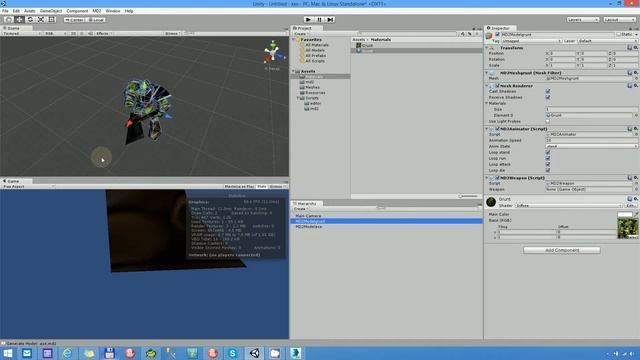This screenshot has width=640, height=360.
Task: Pause the game playback
Action: click(320, 20)
